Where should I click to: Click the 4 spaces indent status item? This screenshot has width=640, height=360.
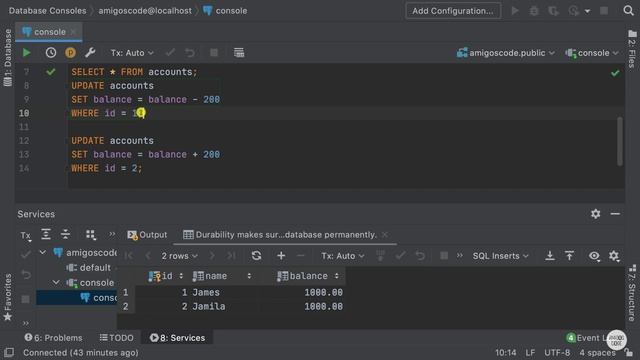point(597,353)
